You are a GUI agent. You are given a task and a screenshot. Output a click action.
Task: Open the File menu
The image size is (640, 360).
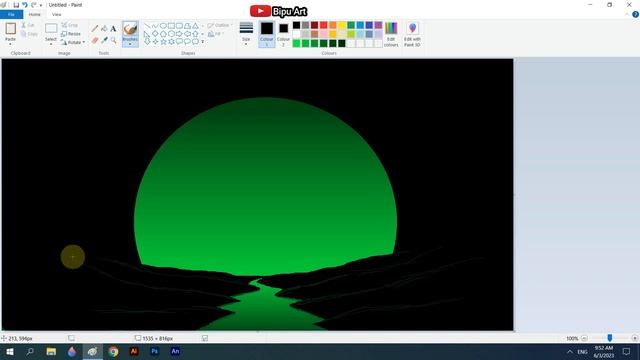tap(11, 14)
